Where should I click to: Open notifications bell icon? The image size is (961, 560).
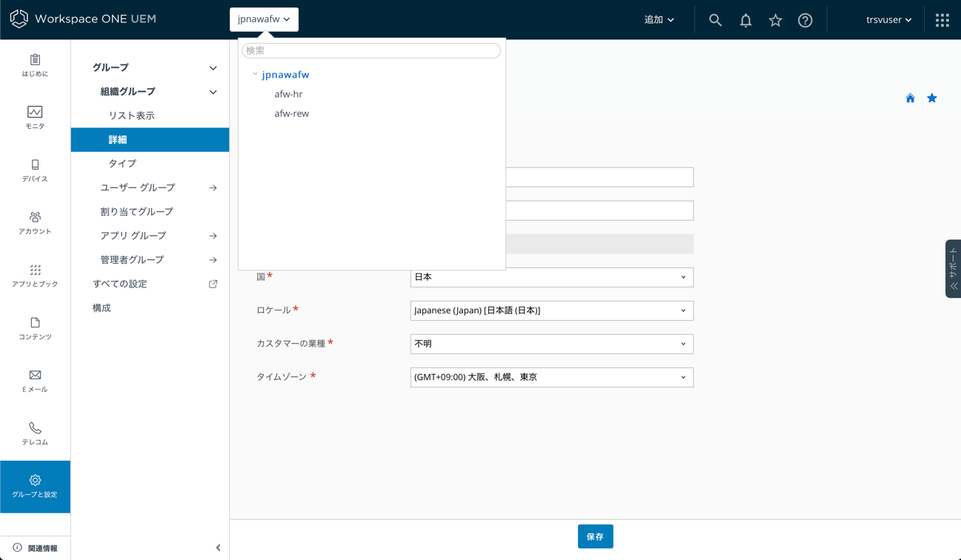(745, 20)
